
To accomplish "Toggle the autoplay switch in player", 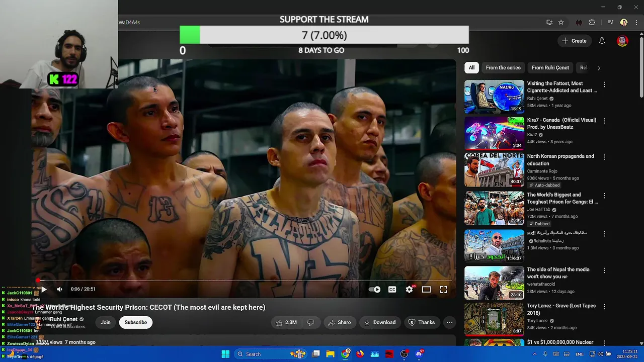I will coord(375,289).
